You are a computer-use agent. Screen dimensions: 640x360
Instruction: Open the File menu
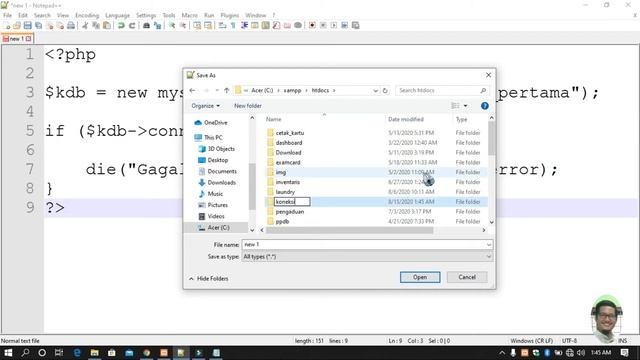click(x=7, y=15)
